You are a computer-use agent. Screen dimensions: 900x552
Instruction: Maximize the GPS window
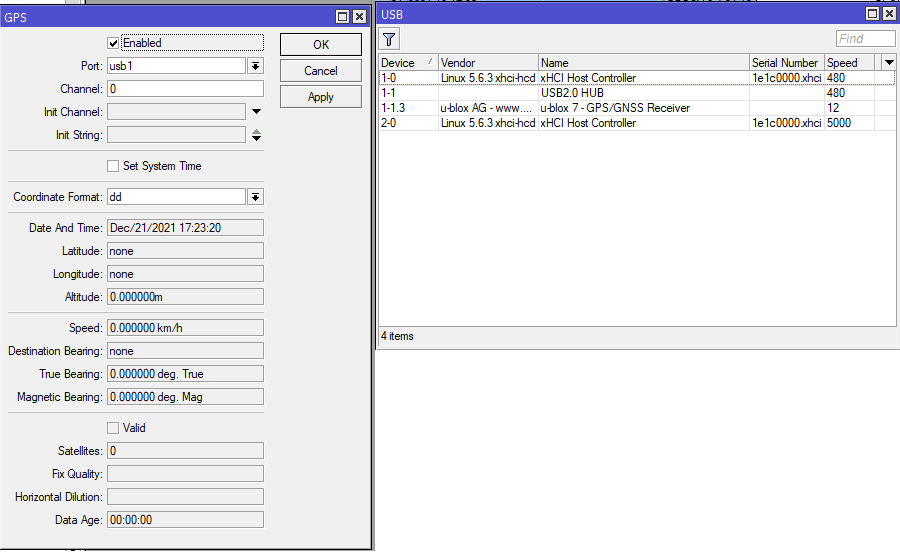coord(342,17)
